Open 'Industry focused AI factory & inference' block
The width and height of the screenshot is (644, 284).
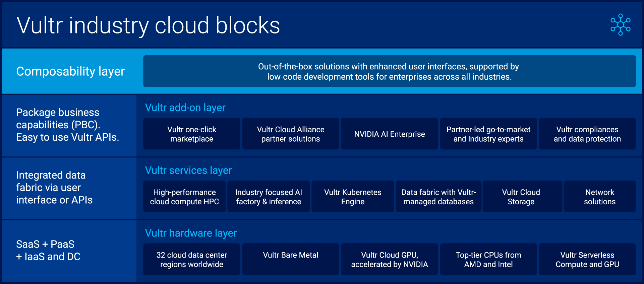269,197
